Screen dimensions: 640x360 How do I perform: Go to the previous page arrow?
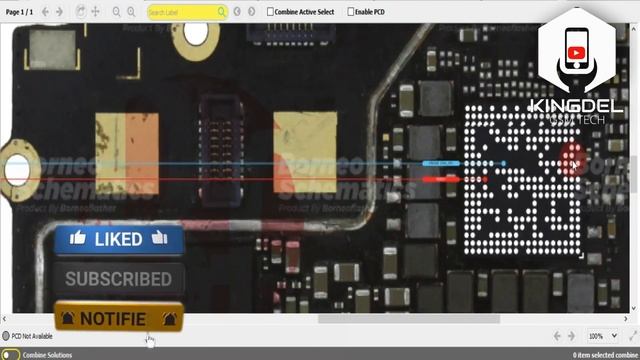pos(45,12)
